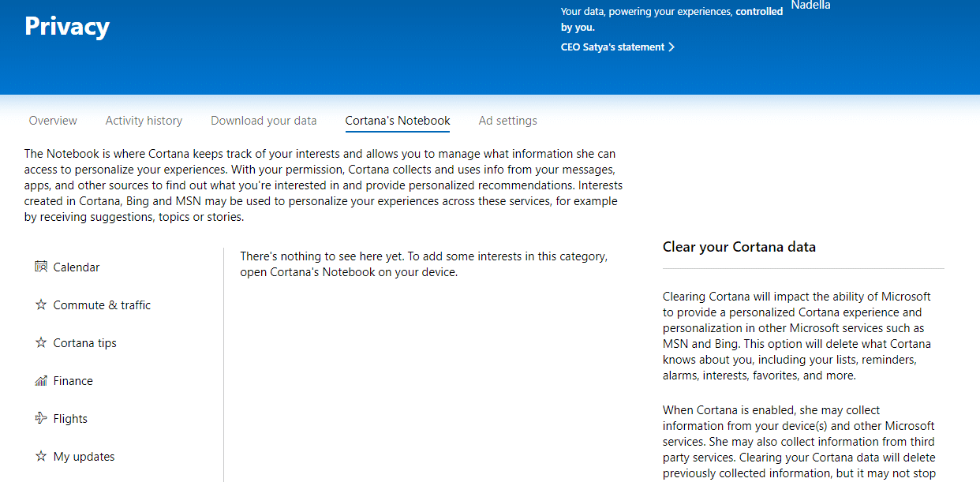Click the Privacy page title

point(67,27)
